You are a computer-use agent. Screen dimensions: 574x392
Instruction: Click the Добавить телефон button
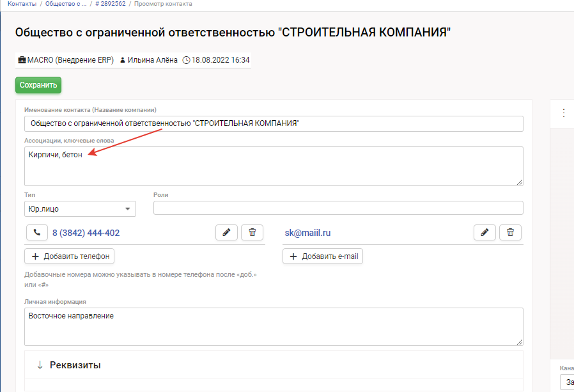69,256
